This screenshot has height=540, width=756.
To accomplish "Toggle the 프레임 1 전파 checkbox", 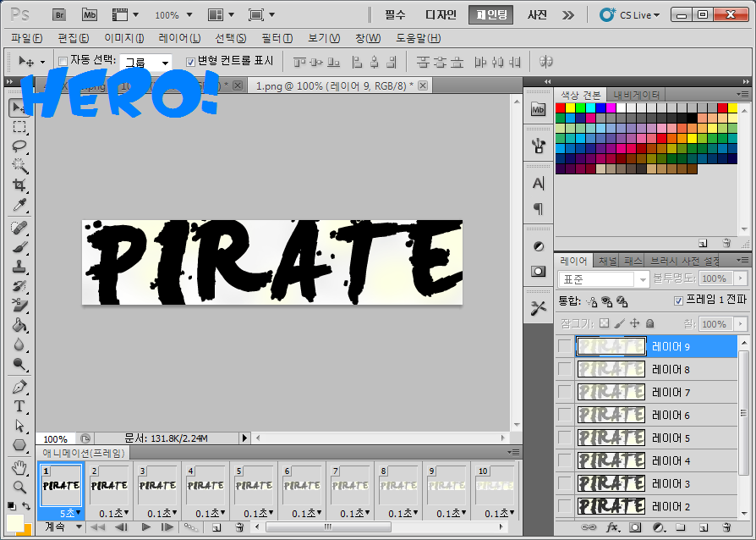I will pos(678,300).
